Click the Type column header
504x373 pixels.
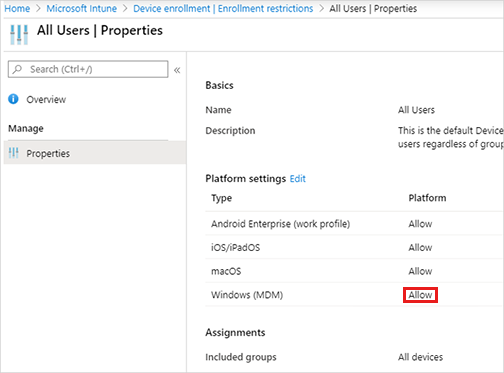tap(221, 198)
